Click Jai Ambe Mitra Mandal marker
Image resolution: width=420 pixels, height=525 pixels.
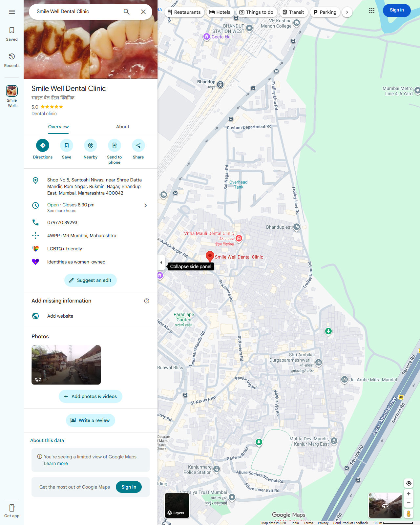click(x=344, y=380)
